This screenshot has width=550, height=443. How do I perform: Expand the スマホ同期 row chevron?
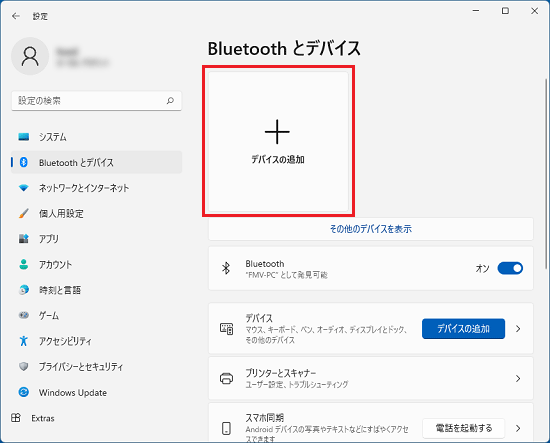pos(518,428)
